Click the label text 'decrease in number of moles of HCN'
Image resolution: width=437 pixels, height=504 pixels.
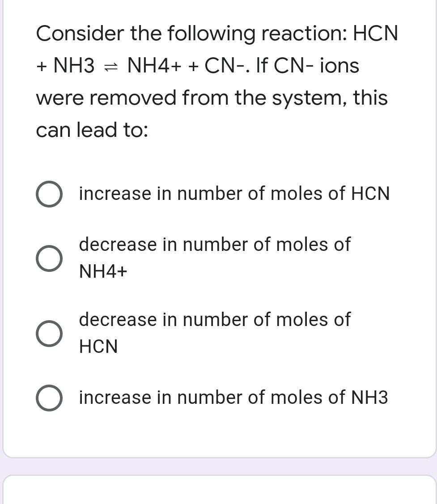(x=215, y=332)
